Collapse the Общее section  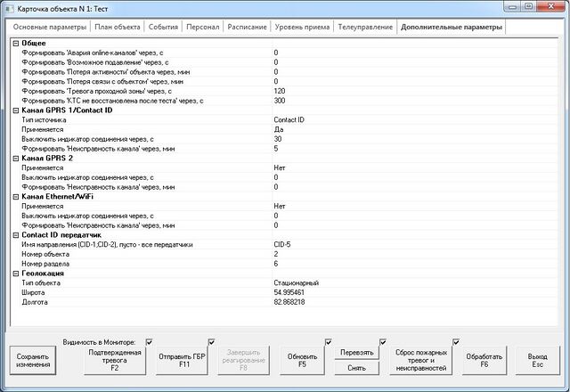pos(15,43)
